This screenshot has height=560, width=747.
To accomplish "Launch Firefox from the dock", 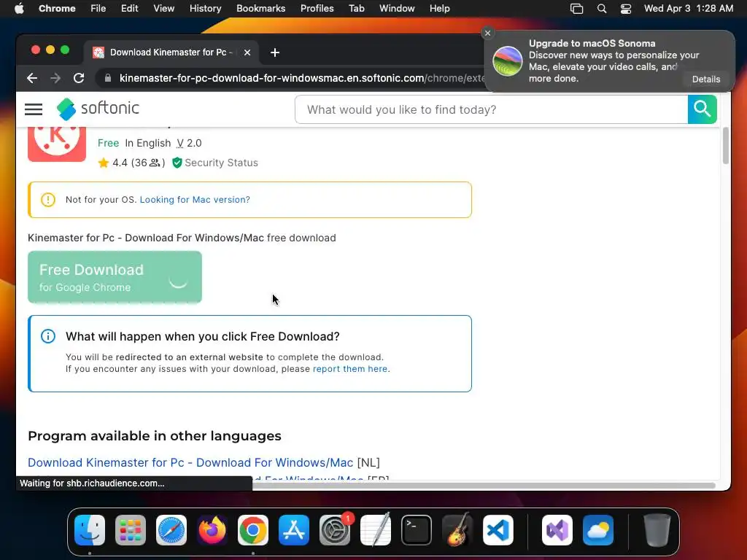I will pyautogui.click(x=212, y=529).
